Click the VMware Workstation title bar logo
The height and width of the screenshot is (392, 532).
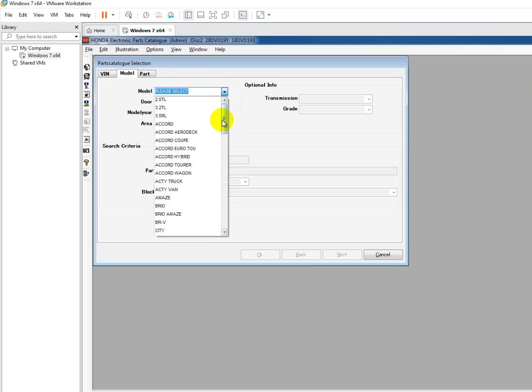pos(4,3)
